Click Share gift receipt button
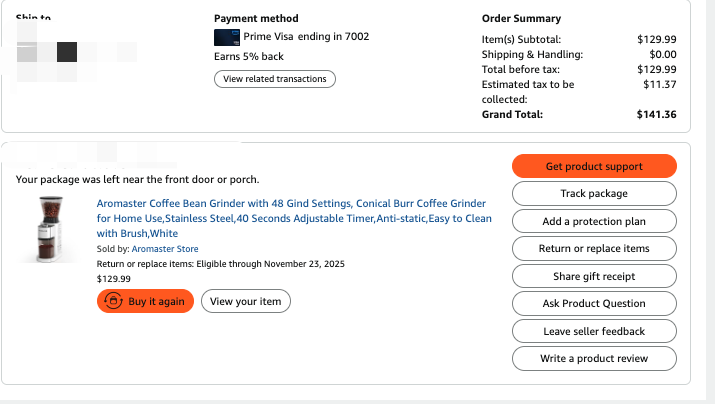Viewport: 715px width, 404px height. pos(594,276)
